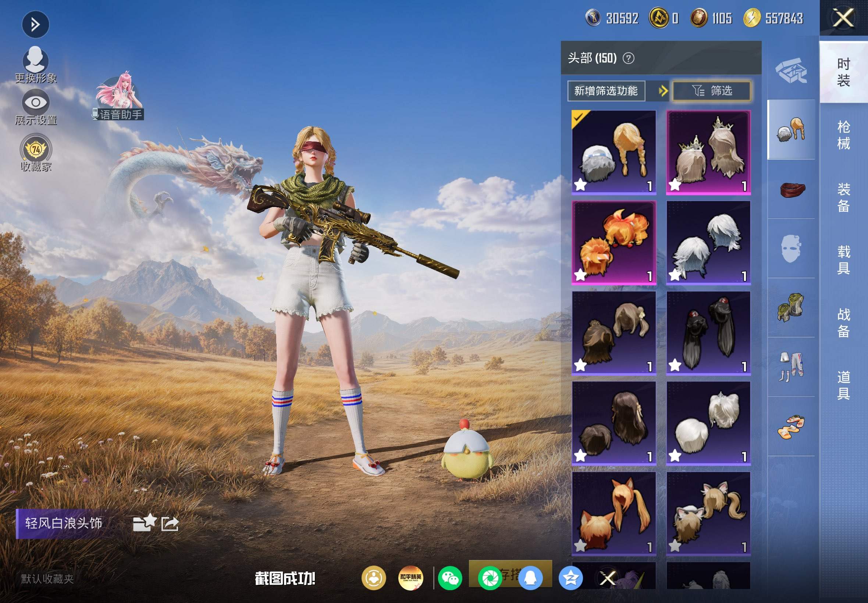The height and width of the screenshot is (603, 868).
Task: Select the white hair with tiara thumbnail
Action: tap(708, 424)
